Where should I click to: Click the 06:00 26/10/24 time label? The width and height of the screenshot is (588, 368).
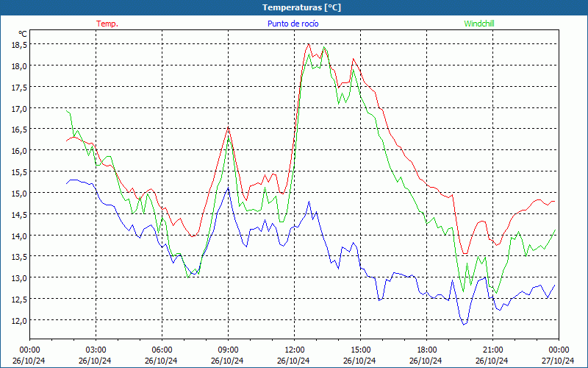pyautogui.click(x=162, y=355)
